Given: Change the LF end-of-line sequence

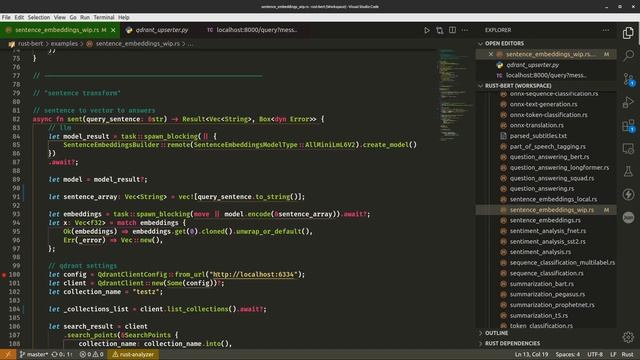Looking at the screenshot, I should (x=613, y=354).
